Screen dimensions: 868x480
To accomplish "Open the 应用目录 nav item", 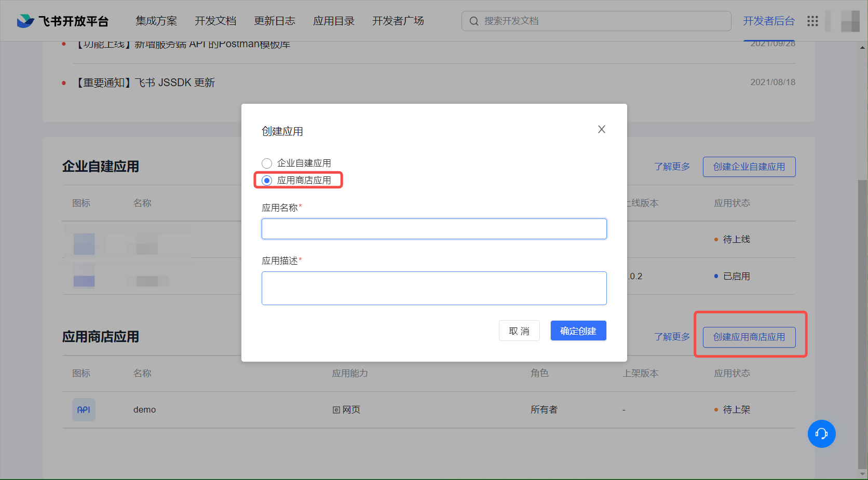I will pos(334,21).
